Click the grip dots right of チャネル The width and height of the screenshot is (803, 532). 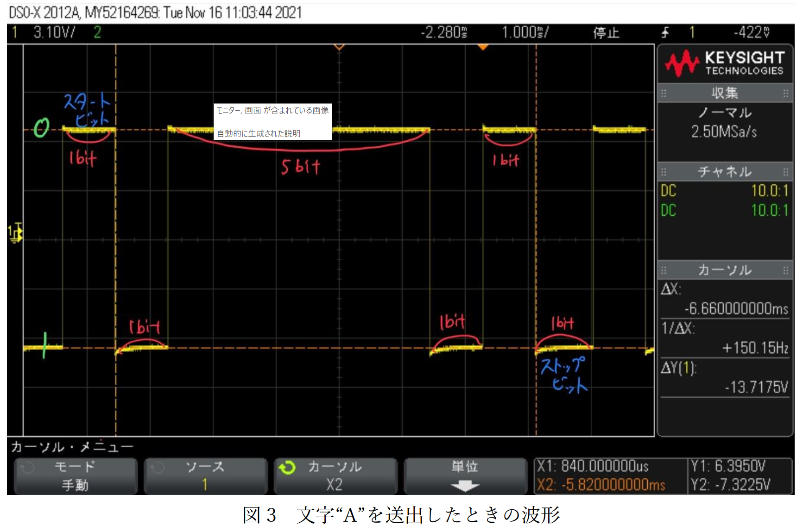click(786, 172)
